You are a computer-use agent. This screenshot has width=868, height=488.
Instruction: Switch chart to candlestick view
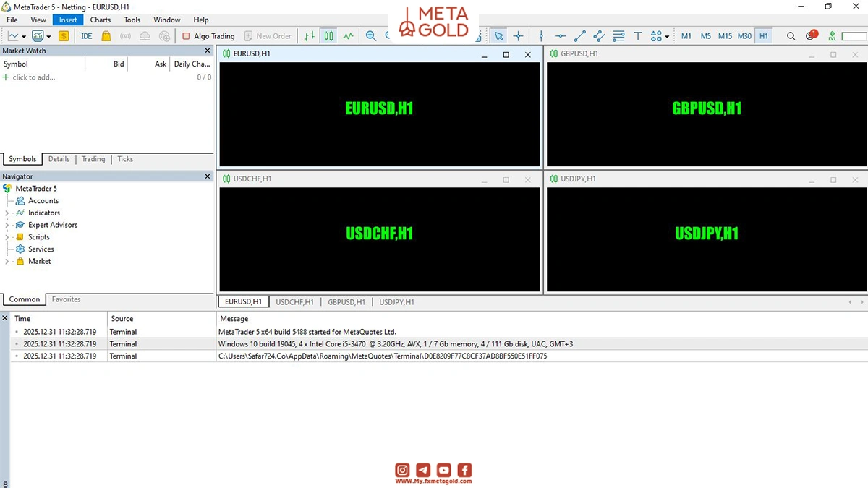(329, 36)
